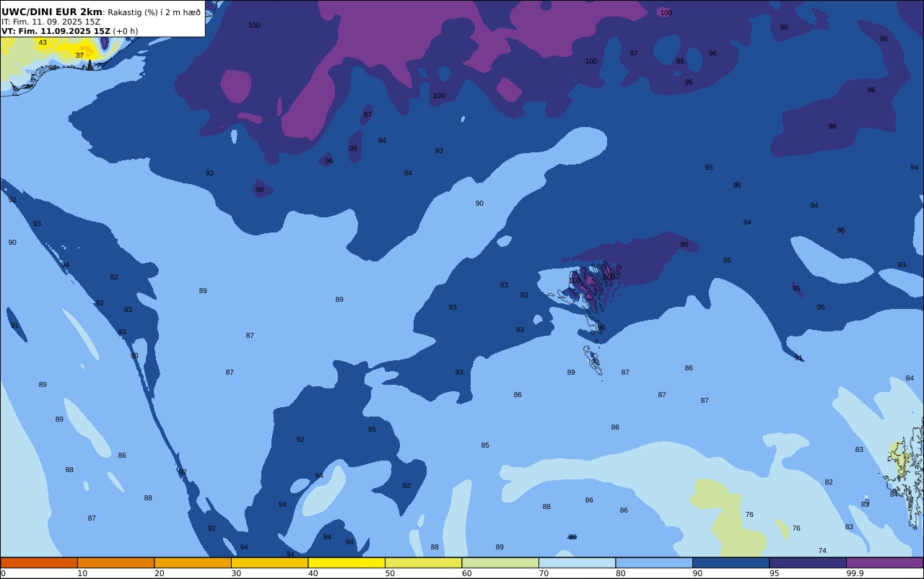The height and width of the screenshot is (579, 924).
Task: Click the 30–40 golden legend segment
Action: pos(269,562)
